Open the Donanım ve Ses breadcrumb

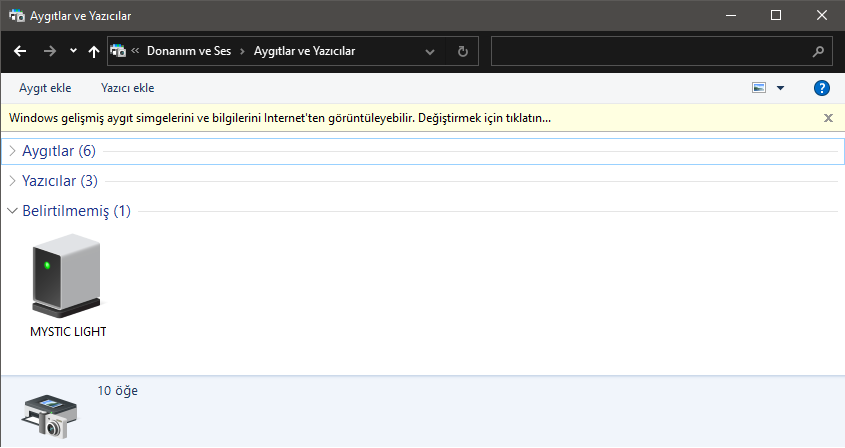[x=189, y=51]
